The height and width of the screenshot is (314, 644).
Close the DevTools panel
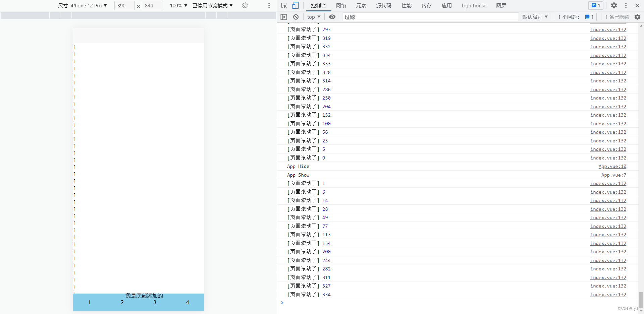point(637,6)
